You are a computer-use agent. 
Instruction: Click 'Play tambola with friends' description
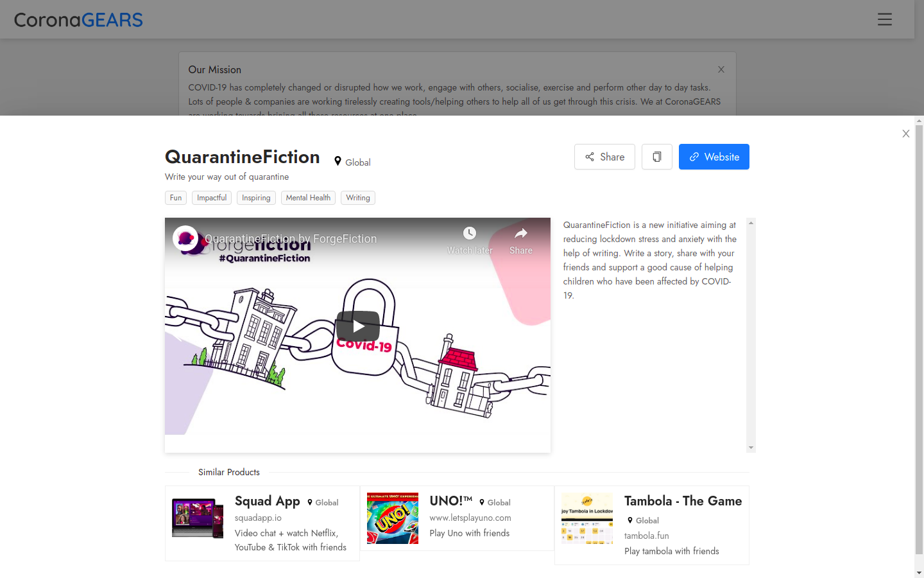[672, 551]
